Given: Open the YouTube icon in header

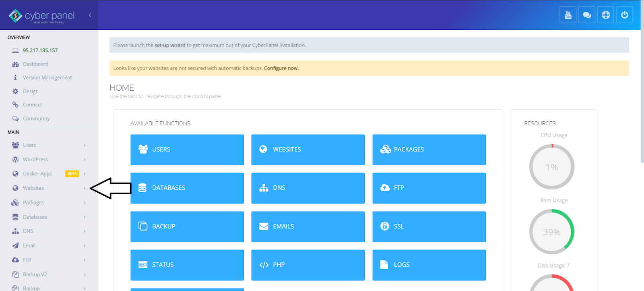Looking at the screenshot, I should click(568, 15).
